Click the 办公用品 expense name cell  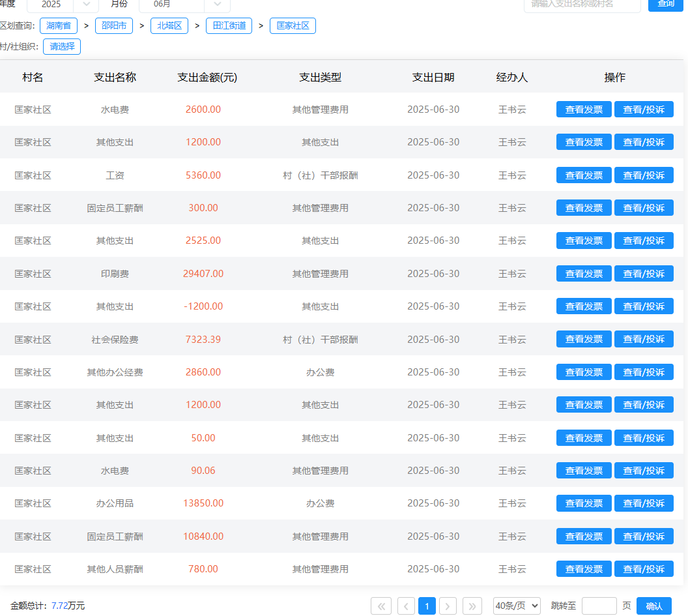click(x=115, y=503)
